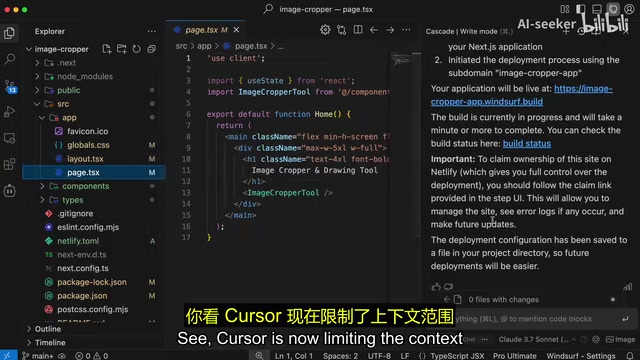Collapse all folders in Explorer

151,49
